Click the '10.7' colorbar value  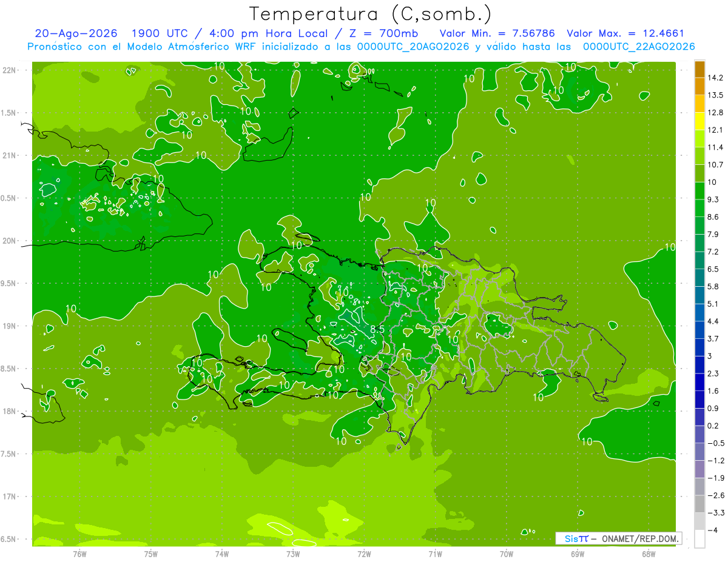[715, 164]
